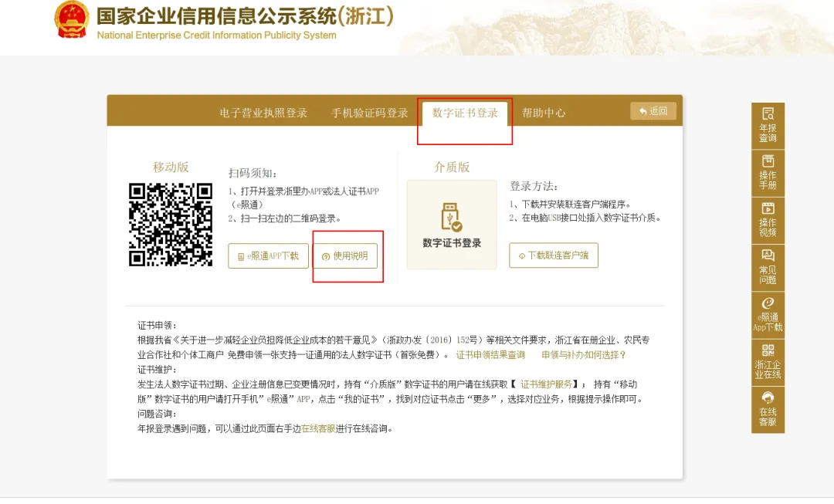
Task: Open the 使用说明 instructions button
Action: [x=347, y=255]
